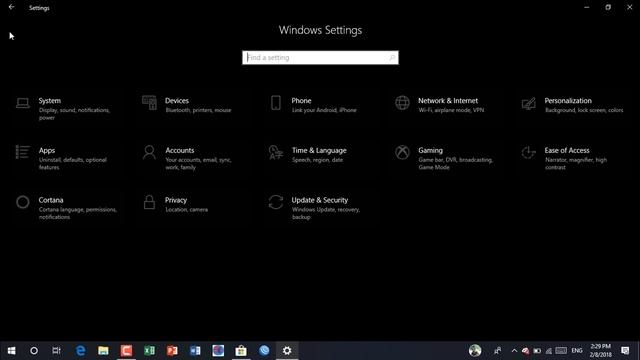
Task: Launch Word from the taskbar
Action: pyautogui.click(x=195, y=351)
